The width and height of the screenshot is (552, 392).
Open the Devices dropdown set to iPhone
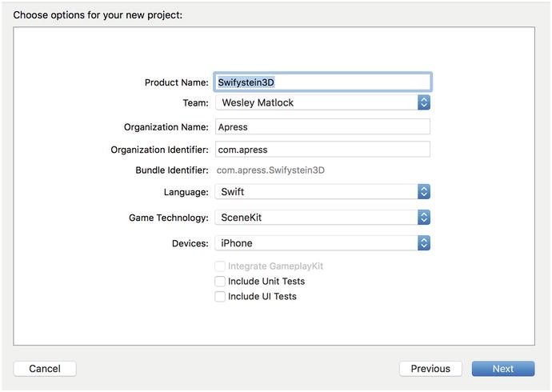[322, 243]
